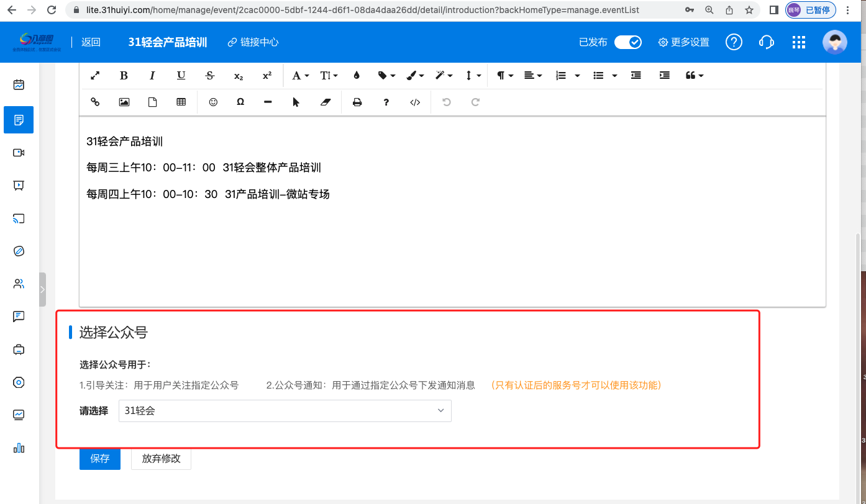Insert a table
This screenshot has width=866, height=504.
pyautogui.click(x=181, y=102)
